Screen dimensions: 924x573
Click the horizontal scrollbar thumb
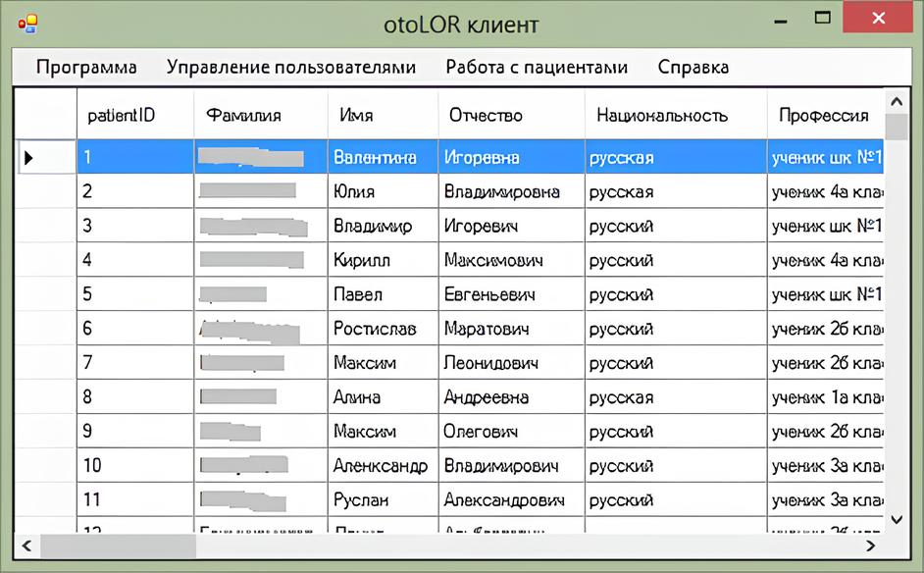point(118,545)
